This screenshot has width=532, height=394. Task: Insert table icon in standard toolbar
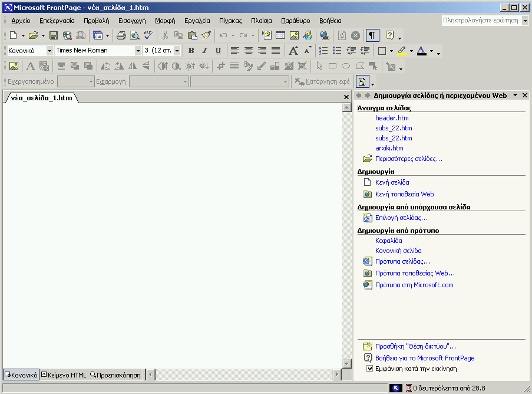[280, 35]
